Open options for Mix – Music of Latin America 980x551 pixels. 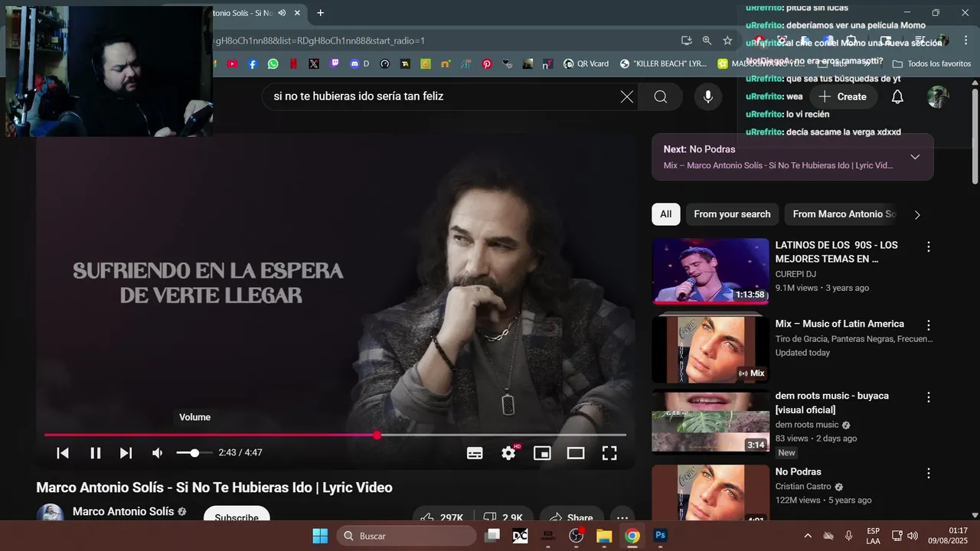pyautogui.click(x=929, y=325)
